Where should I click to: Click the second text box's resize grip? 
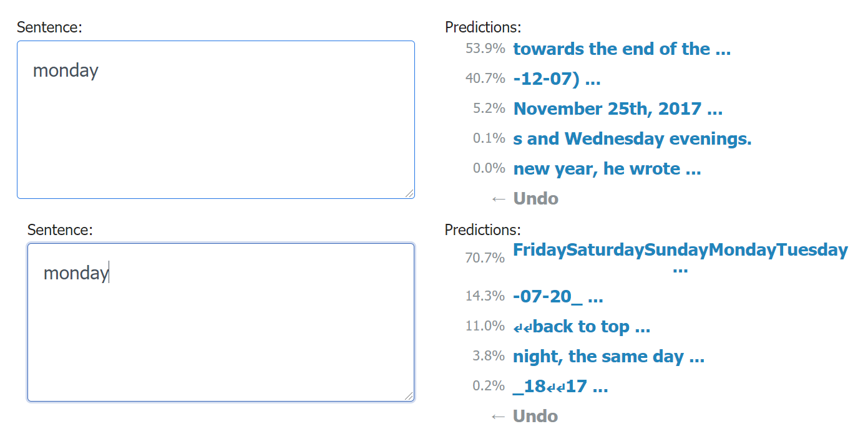coord(409,396)
